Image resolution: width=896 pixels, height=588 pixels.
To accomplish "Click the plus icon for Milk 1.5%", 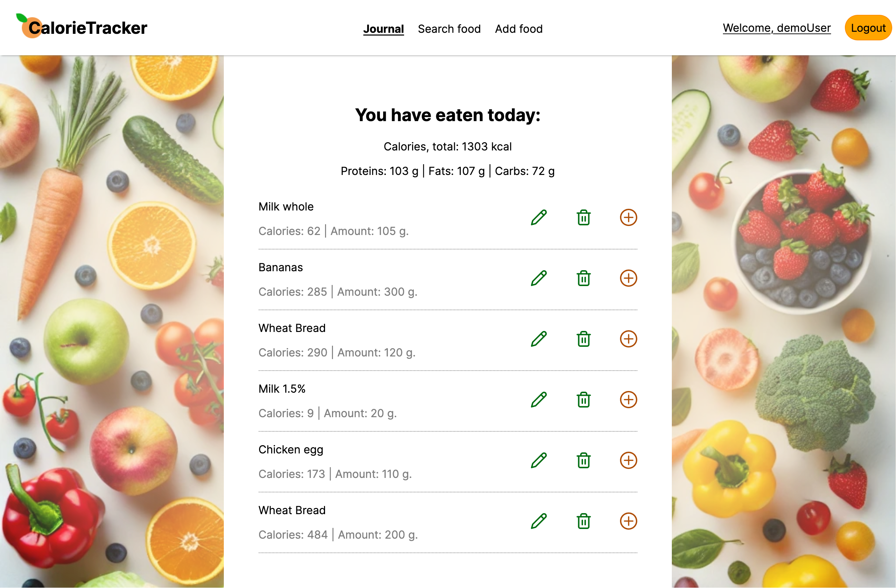I will (x=628, y=400).
